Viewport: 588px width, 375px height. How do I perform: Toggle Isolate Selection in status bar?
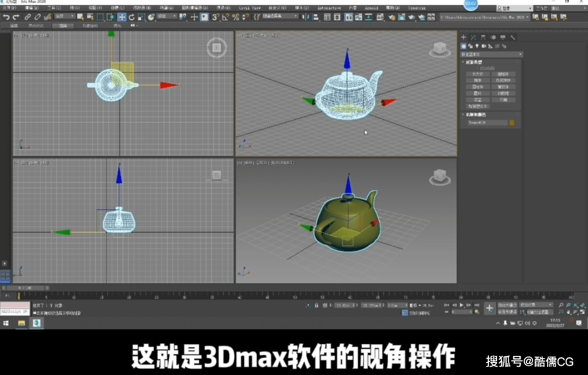point(308,305)
